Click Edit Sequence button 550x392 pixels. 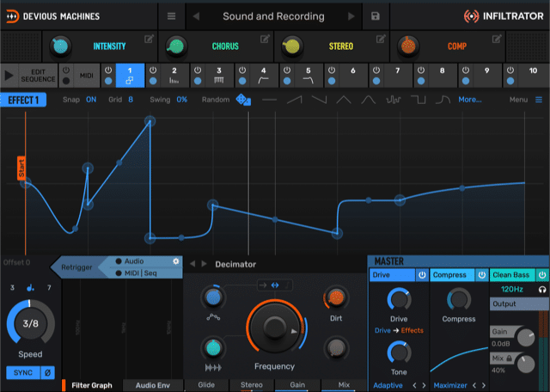point(38,76)
